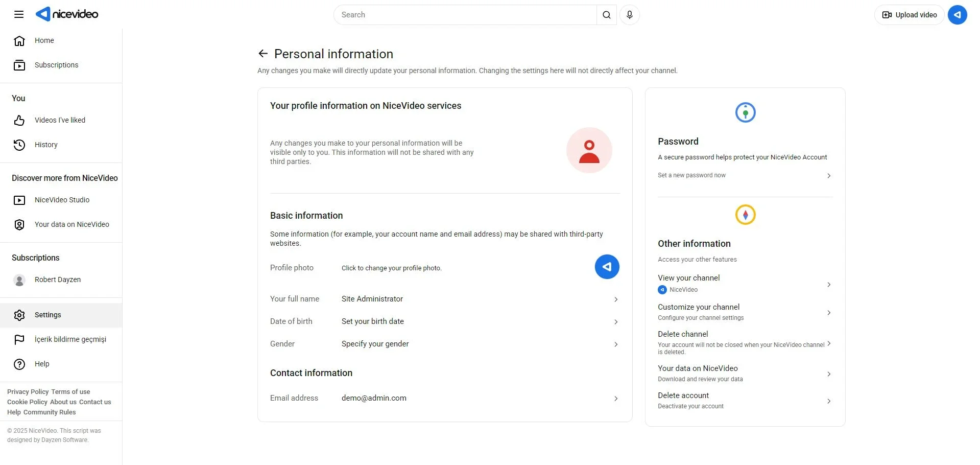Go back with the left arrow icon

coord(263,54)
